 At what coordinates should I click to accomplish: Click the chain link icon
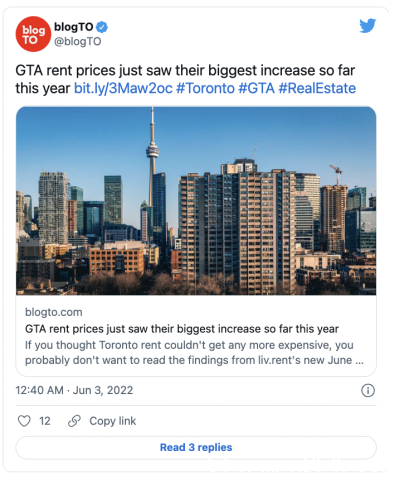(74, 421)
